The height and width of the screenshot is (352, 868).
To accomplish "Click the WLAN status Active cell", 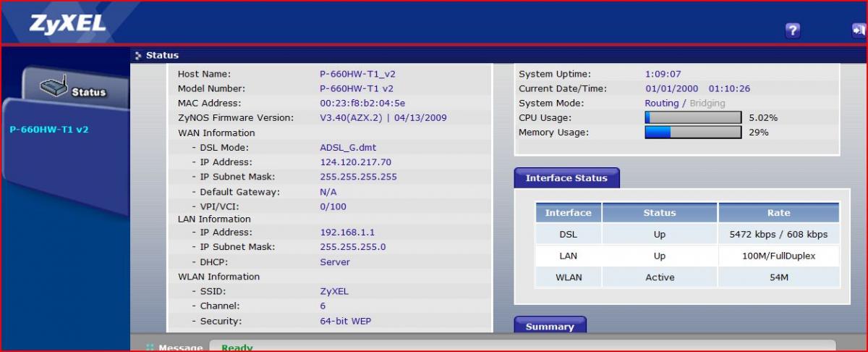I will (x=660, y=277).
